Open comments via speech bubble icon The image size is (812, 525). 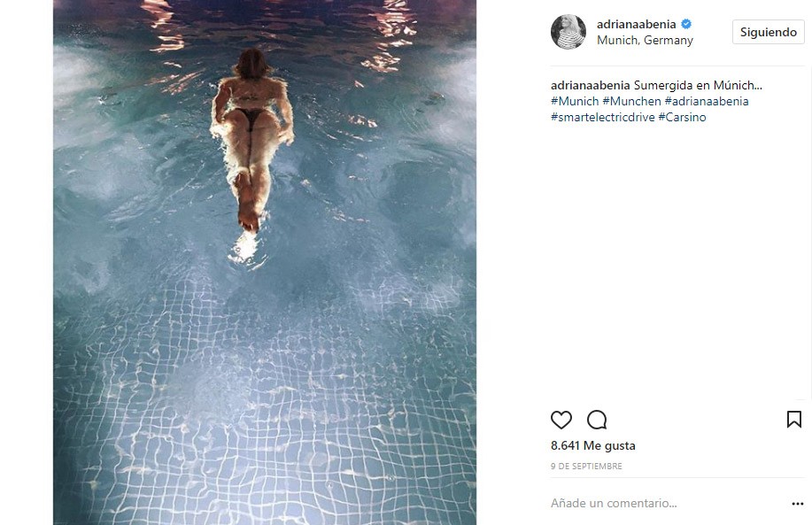(597, 420)
